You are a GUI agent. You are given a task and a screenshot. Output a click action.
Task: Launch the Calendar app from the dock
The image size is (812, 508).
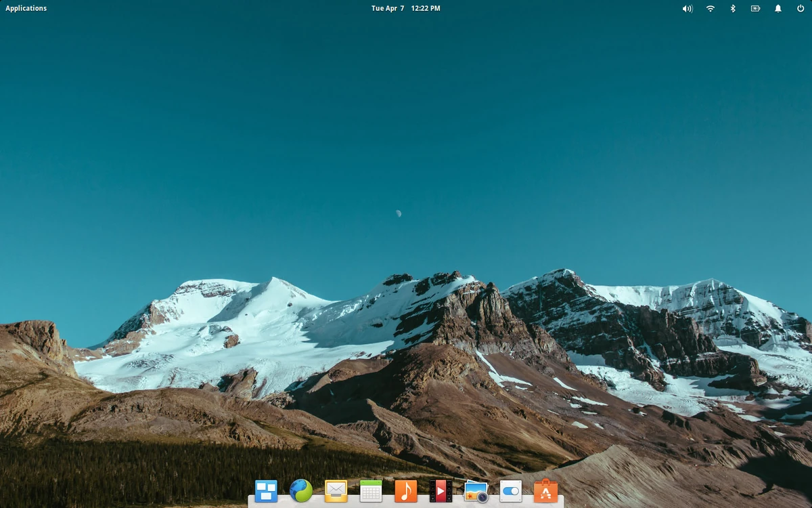[369, 491]
